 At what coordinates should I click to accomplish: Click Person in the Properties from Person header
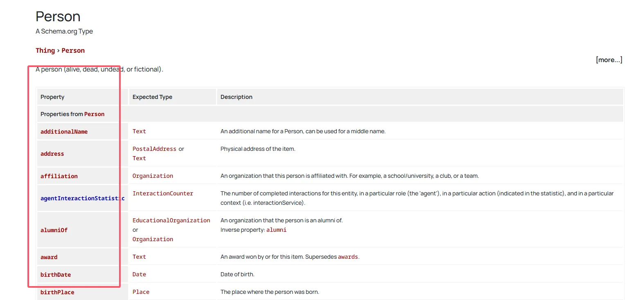click(94, 114)
